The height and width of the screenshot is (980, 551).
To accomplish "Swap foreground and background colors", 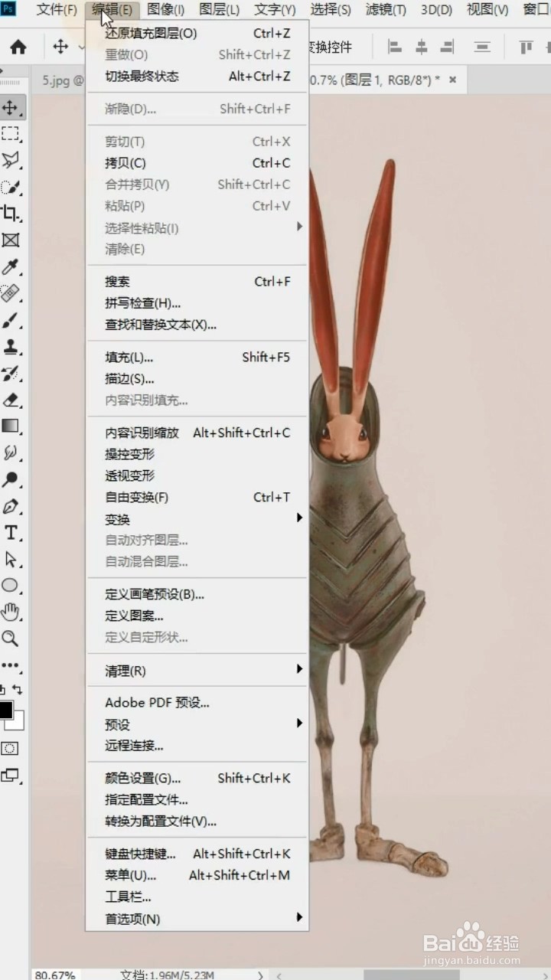I will click(18, 690).
